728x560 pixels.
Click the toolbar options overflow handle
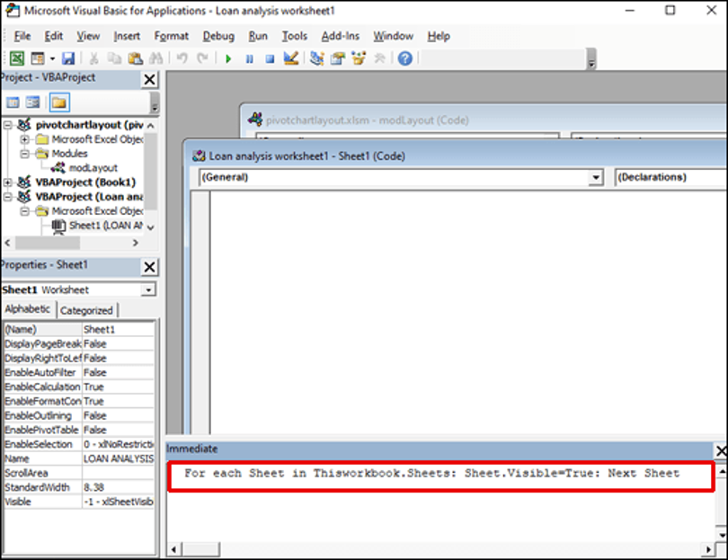[x=591, y=59]
